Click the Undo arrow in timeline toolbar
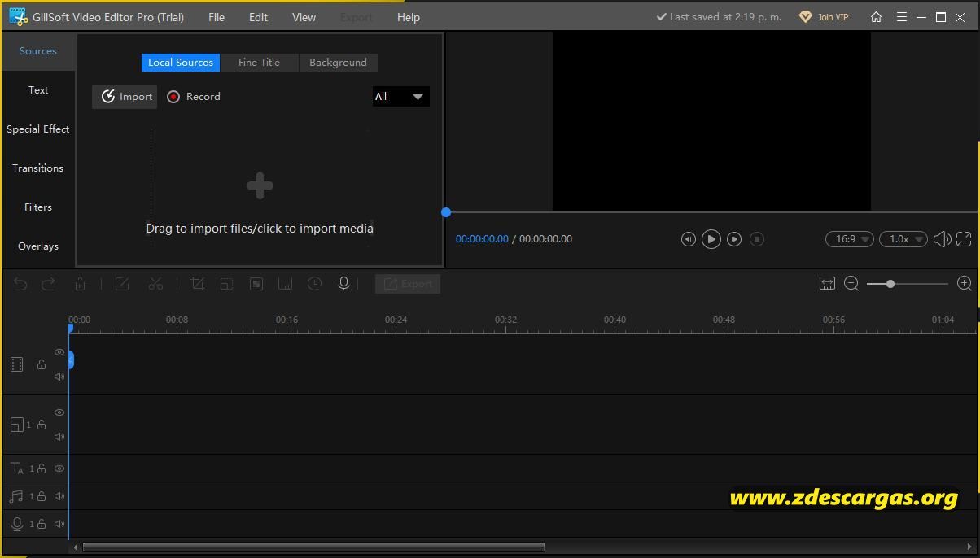 20,284
